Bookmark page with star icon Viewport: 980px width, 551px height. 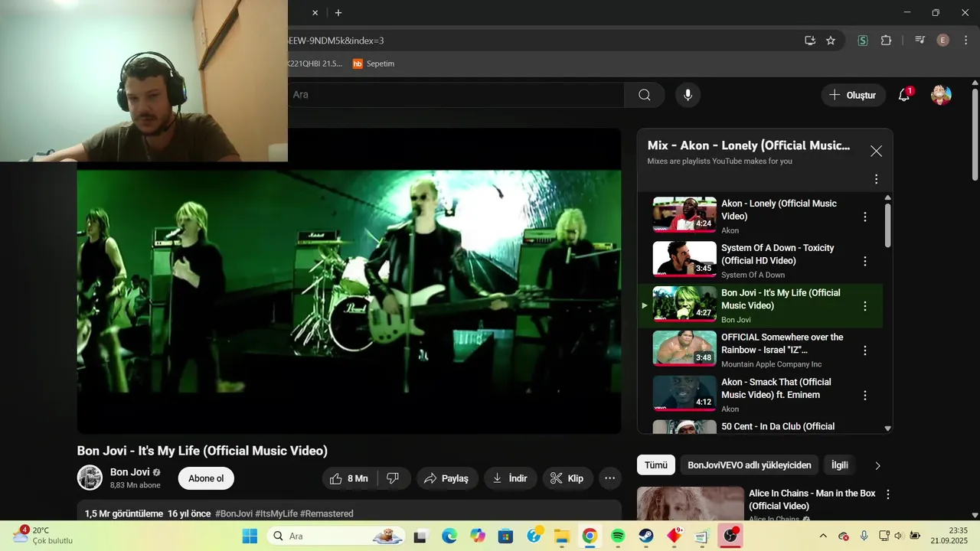[x=831, y=41]
